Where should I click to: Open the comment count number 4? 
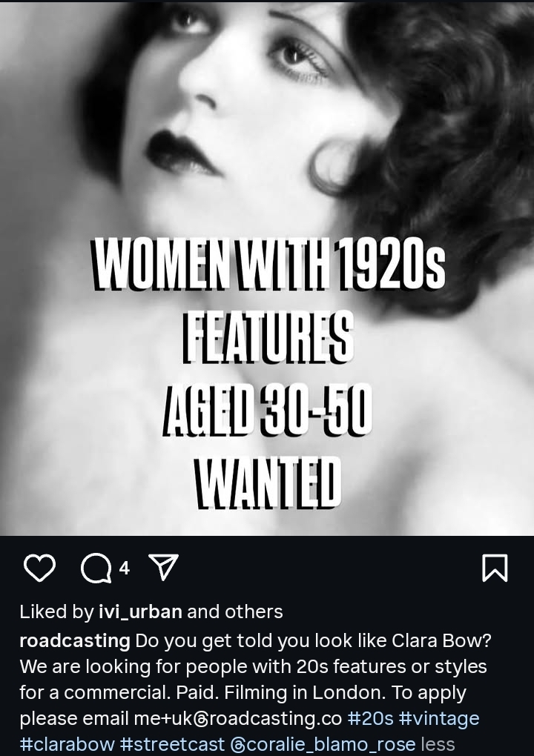point(125,568)
